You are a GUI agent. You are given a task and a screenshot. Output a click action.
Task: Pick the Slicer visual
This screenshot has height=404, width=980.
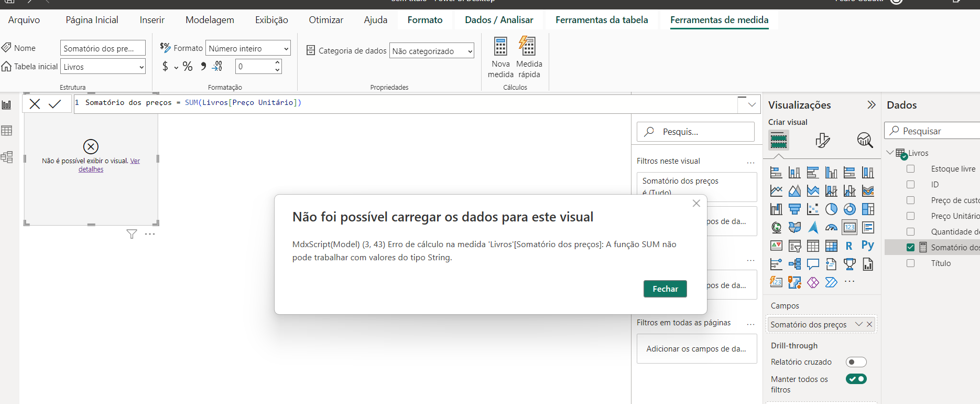click(794, 246)
